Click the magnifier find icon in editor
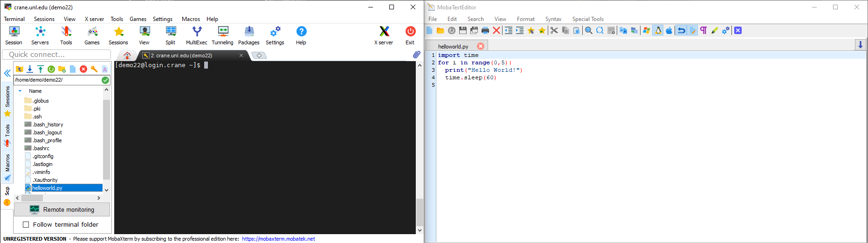Viewport: 868px width, 243px height. [588, 30]
